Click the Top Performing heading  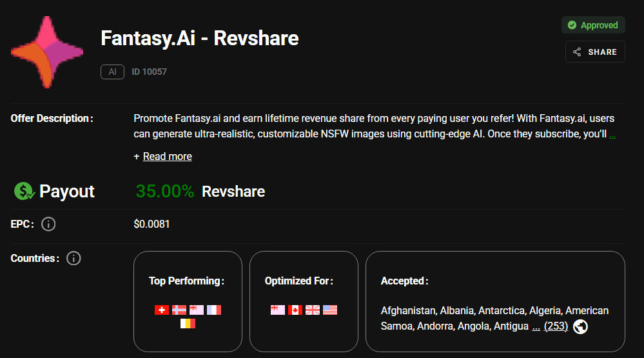coord(186,281)
